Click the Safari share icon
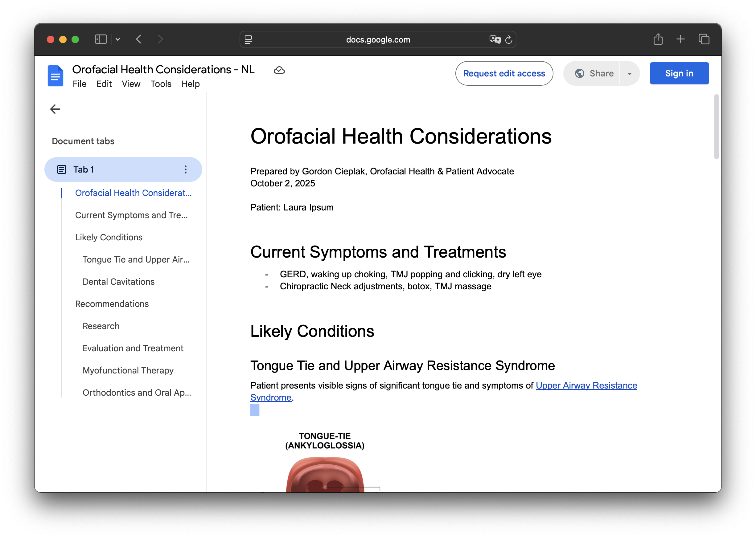Viewport: 756px width, 538px height. pos(658,39)
